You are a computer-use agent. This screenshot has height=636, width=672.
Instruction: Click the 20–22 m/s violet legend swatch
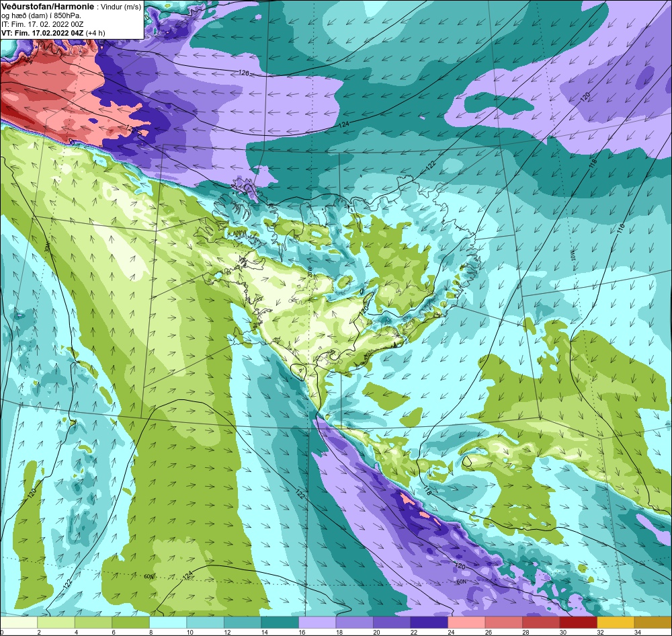(392, 623)
